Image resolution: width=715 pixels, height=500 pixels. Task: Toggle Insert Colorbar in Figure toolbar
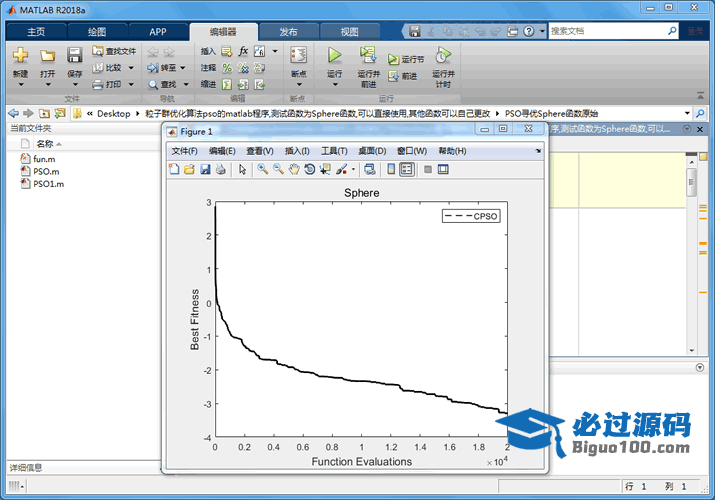pyautogui.click(x=391, y=170)
